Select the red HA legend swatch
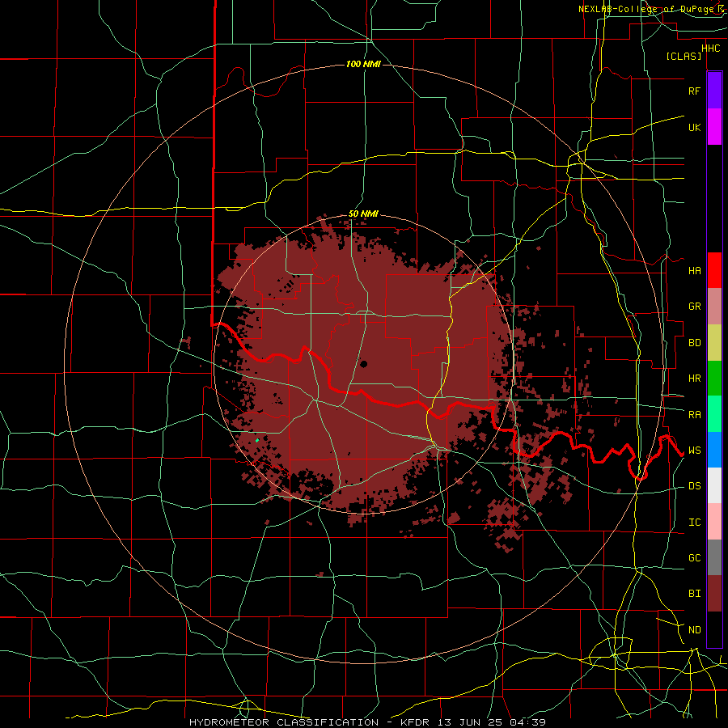The image size is (728, 728). [714, 270]
